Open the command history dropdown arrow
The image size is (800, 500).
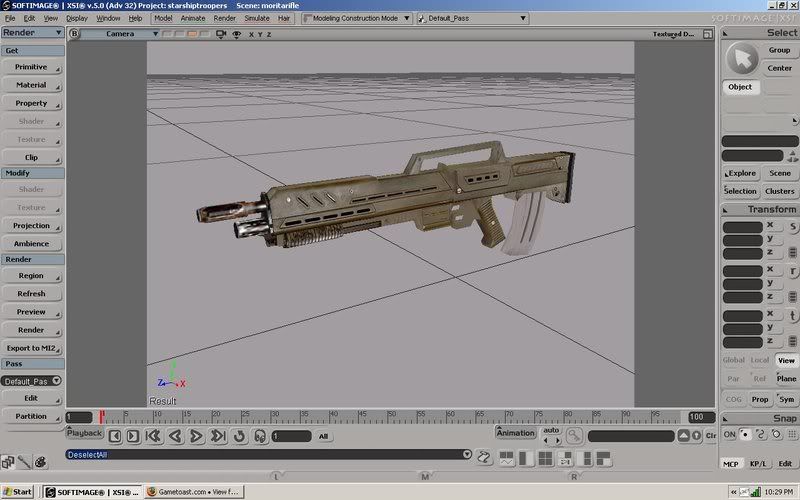tap(467, 454)
